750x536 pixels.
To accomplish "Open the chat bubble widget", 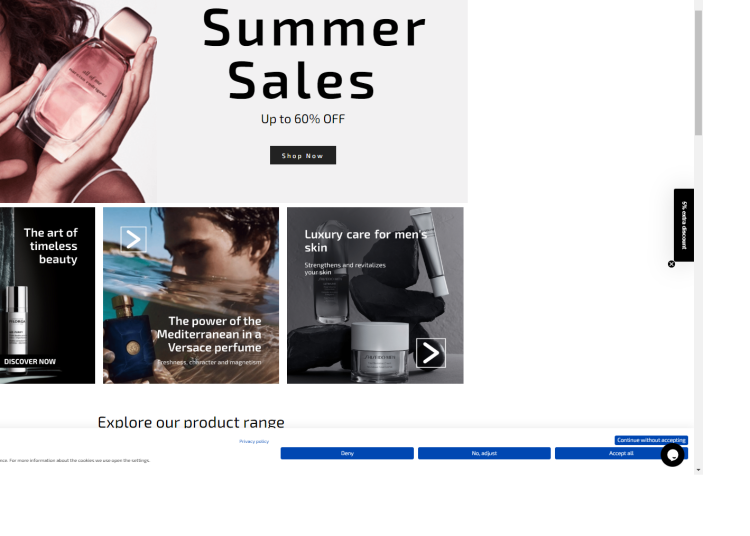I will 672,455.
